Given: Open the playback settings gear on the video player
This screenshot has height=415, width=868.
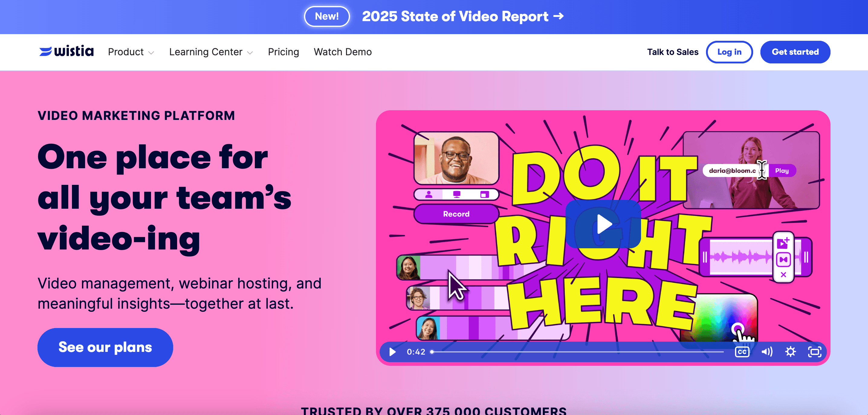Looking at the screenshot, I should 791,352.
